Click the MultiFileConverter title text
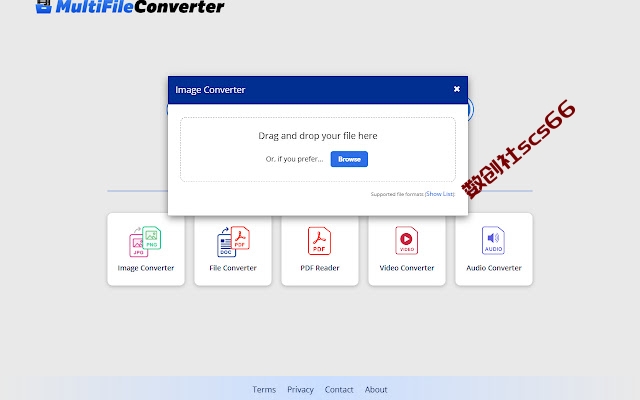Image resolution: width=640 pixels, height=400 pixels. click(140, 7)
